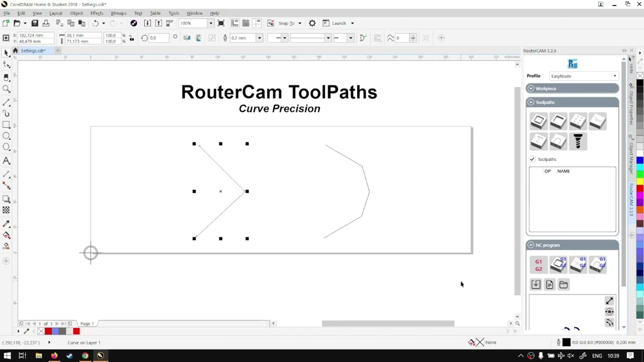The height and width of the screenshot is (362, 644).
Task: Open the Effects menu
Action: pyautogui.click(x=97, y=13)
